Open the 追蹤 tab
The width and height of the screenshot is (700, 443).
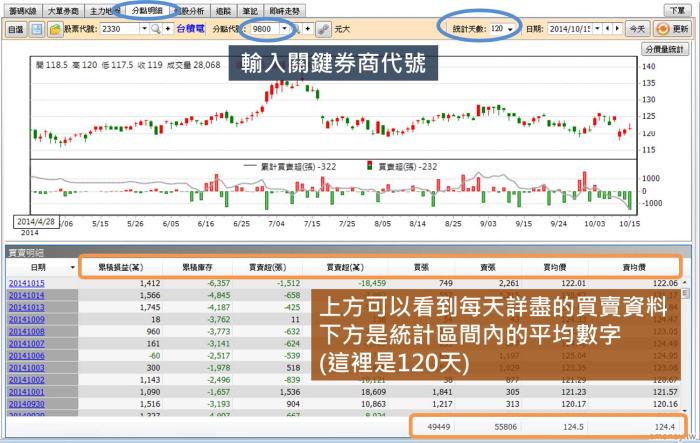(x=223, y=11)
